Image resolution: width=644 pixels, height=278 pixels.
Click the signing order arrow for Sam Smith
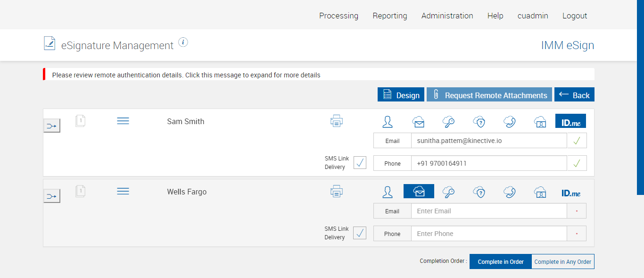(52, 126)
